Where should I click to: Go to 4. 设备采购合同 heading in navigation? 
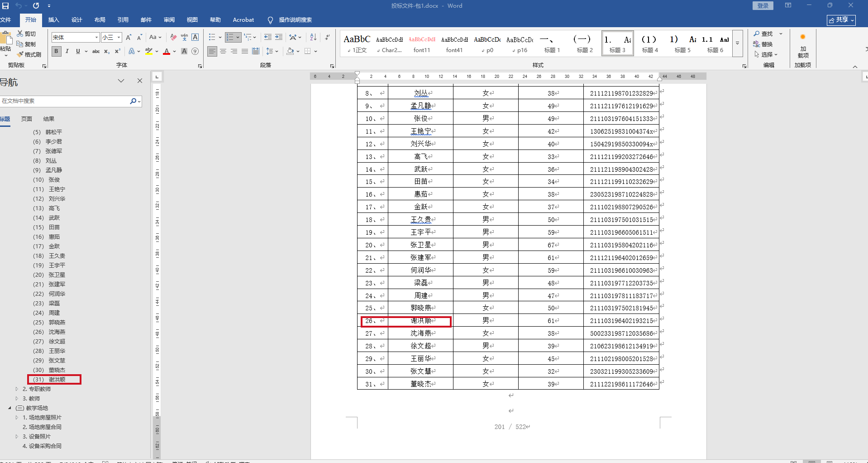tap(42, 446)
